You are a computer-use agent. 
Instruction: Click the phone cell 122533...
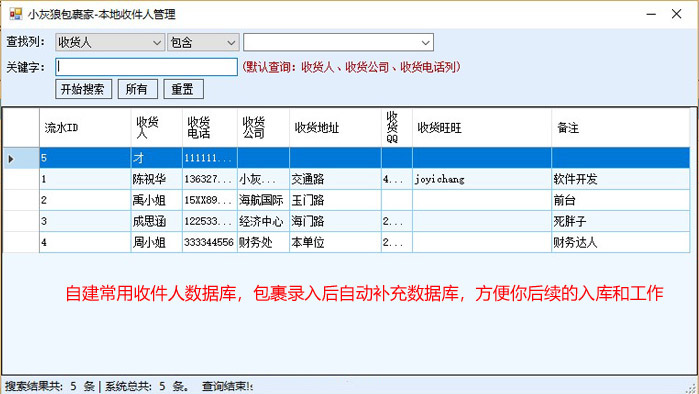[x=210, y=221]
